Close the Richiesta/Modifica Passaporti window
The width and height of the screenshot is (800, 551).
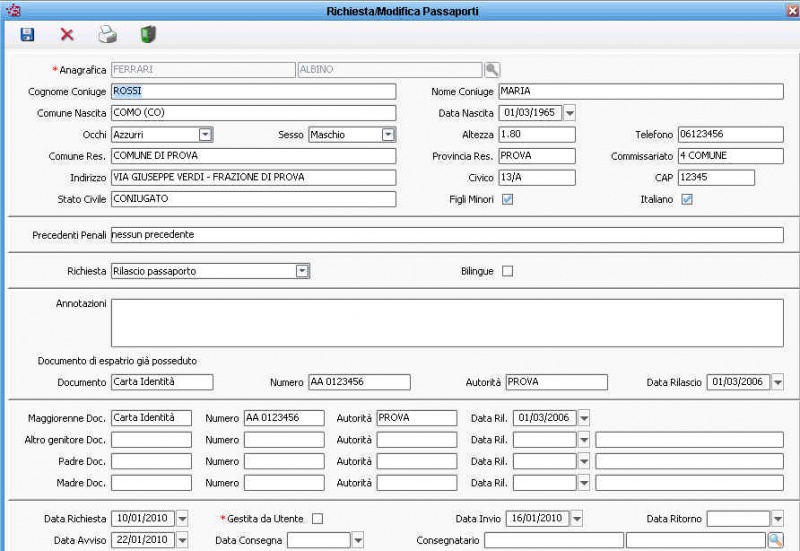tap(791, 11)
